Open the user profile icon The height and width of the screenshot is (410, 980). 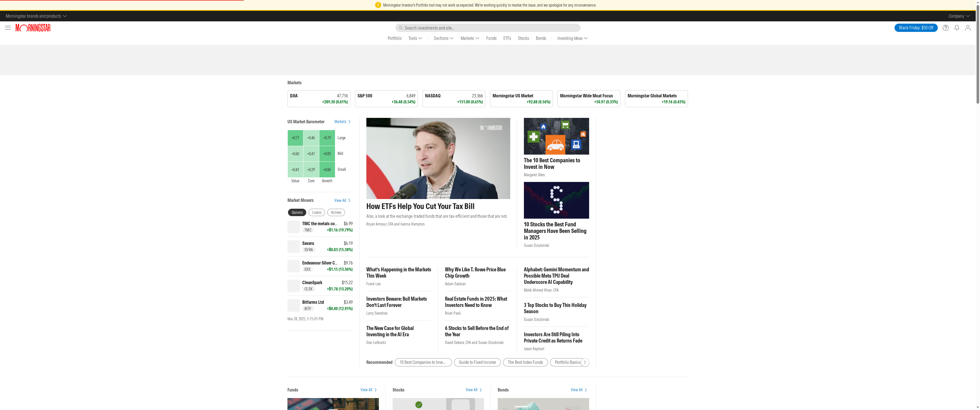pyautogui.click(x=967, y=28)
